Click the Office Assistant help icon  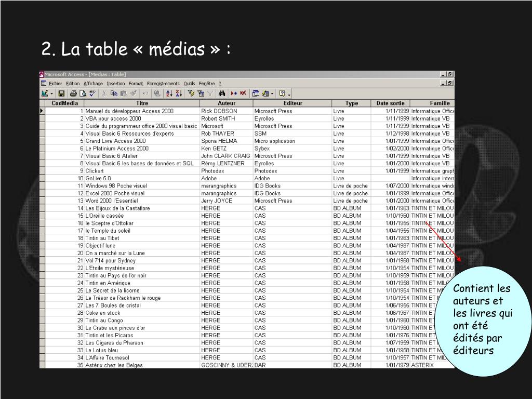coord(282,94)
